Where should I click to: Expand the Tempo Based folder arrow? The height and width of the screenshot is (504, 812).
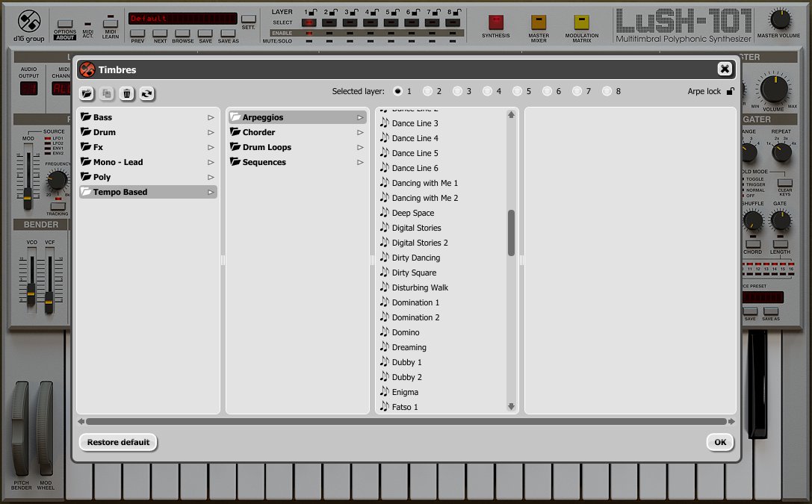click(211, 193)
